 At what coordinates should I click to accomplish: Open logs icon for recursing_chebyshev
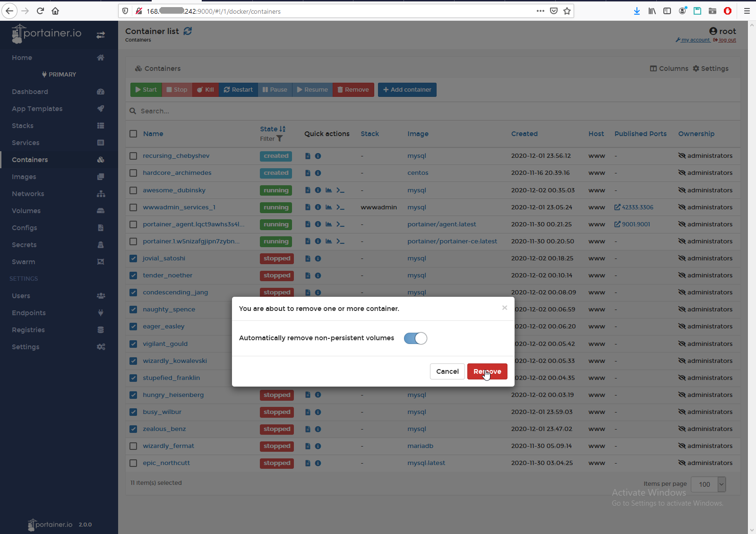(x=308, y=156)
